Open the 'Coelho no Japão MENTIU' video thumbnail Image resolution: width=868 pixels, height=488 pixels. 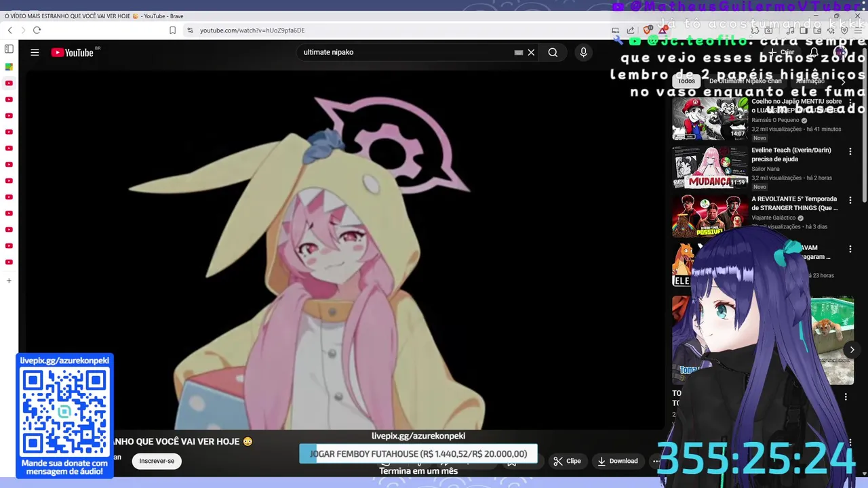pos(710,119)
